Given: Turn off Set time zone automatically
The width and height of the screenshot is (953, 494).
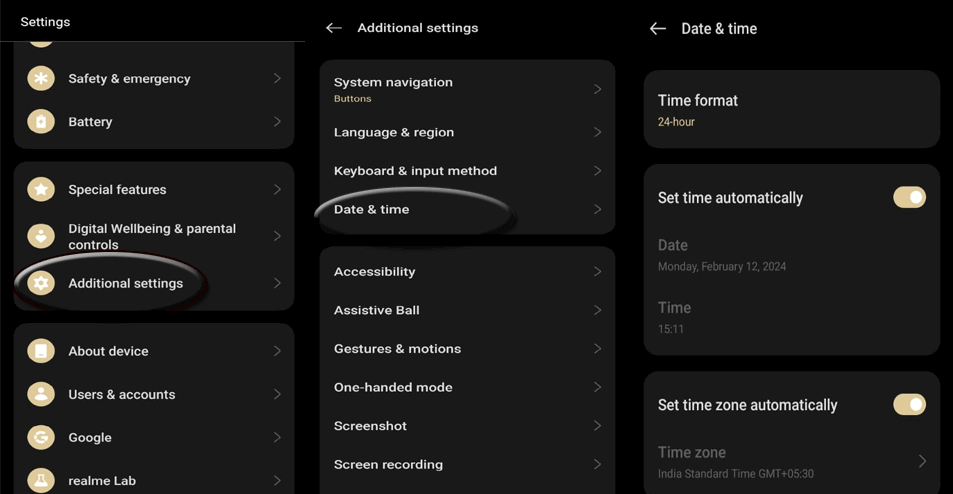Looking at the screenshot, I should (x=909, y=405).
